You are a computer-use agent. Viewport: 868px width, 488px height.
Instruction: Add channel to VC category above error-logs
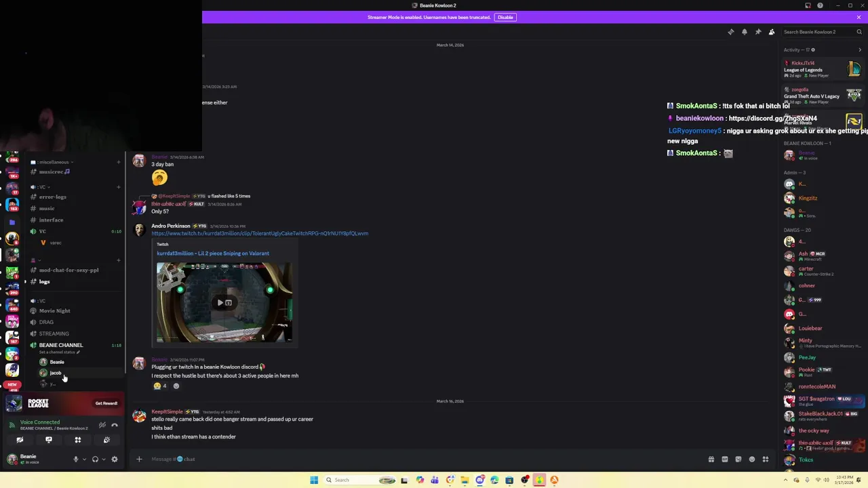119,187
